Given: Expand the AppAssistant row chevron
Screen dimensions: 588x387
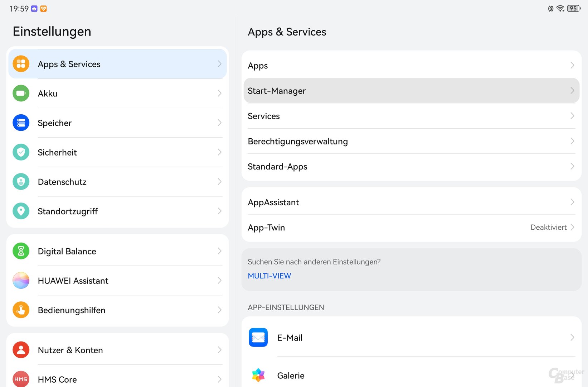Looking at the screenshot, I should click(572, 202).
